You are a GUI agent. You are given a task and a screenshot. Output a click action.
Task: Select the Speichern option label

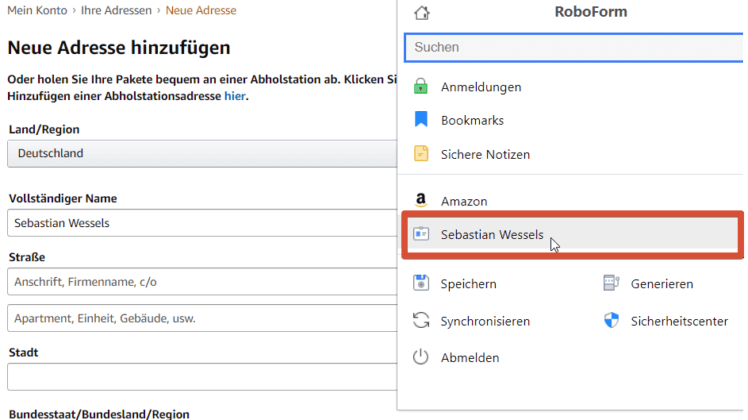coord(468,284)
